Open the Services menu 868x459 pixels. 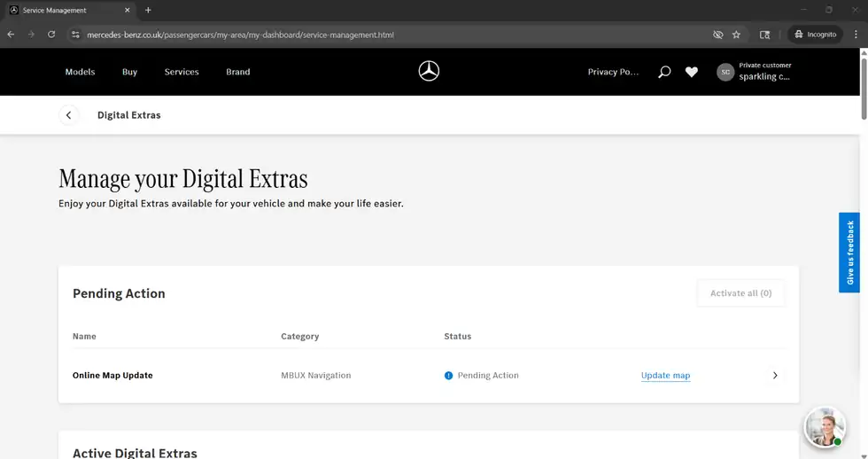coord(182,72)
